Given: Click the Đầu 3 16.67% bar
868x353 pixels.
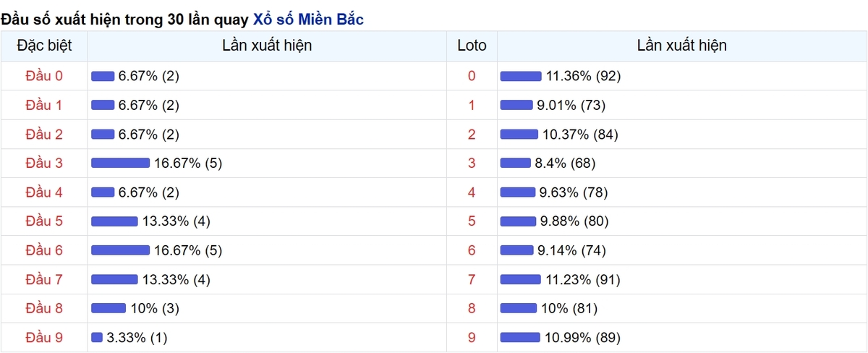Looking at the screenshot, I should point(120,163).
